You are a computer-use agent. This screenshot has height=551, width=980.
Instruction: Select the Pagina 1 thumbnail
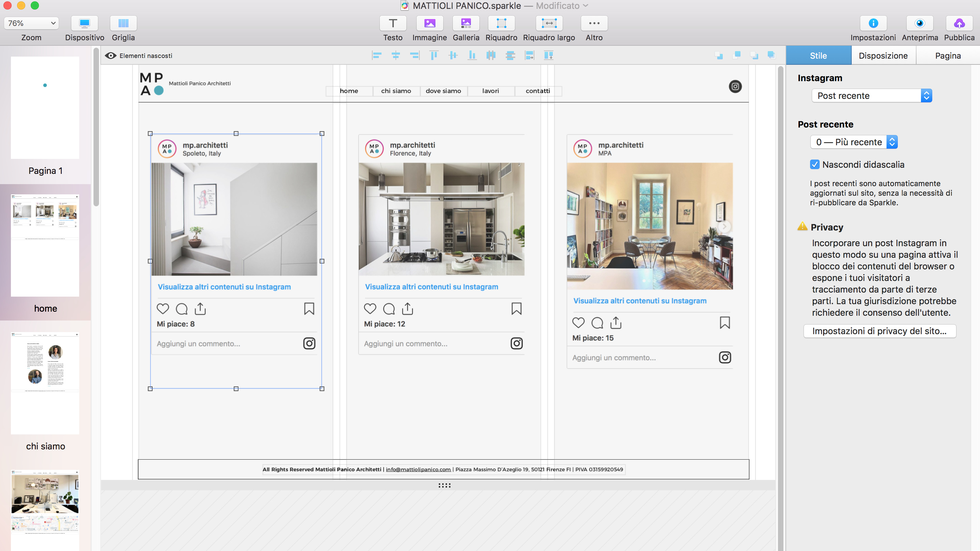pos(45,108)
